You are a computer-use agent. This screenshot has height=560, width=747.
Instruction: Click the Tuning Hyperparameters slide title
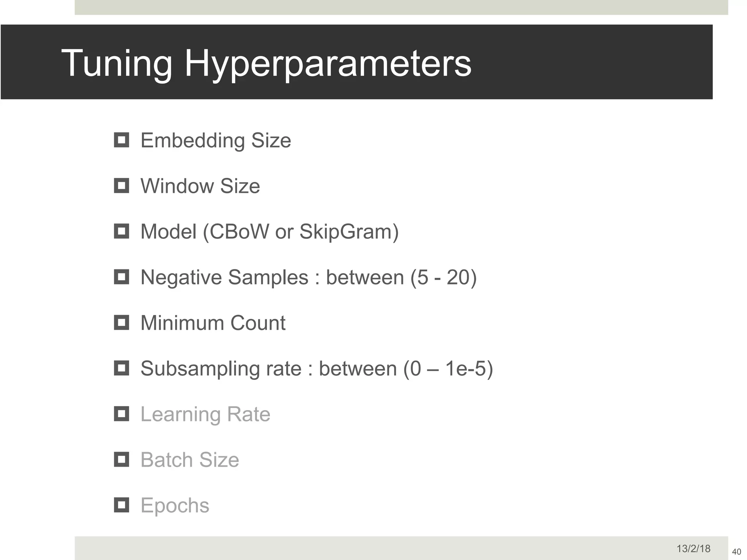pyautogui.click(x=266, y=63)
